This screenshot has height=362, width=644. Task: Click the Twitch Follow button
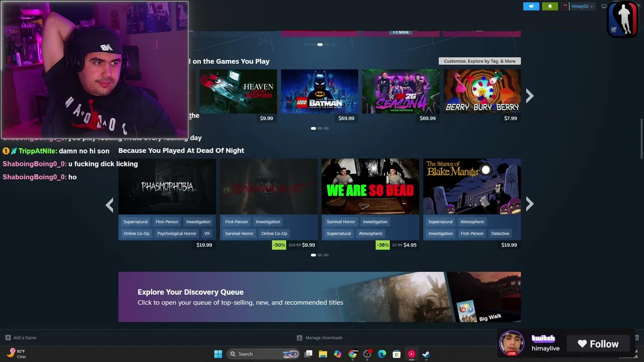coord(598,344)
